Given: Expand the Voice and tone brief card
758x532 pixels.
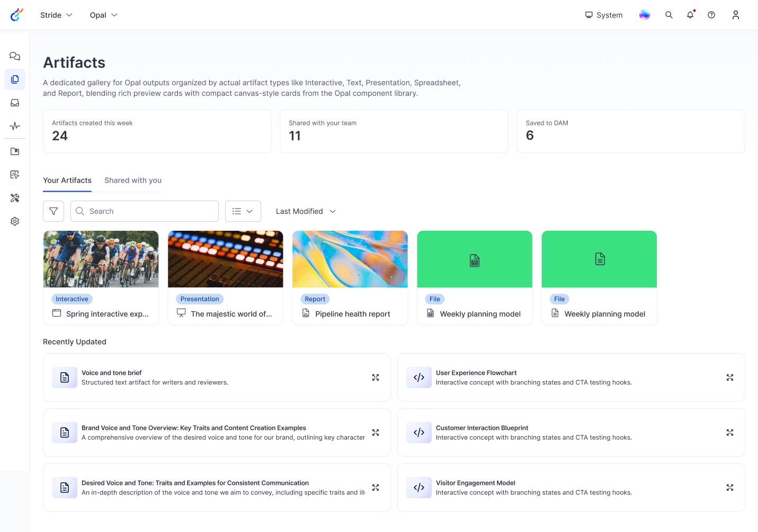Looking at the screenshot, I should point(376,377).
